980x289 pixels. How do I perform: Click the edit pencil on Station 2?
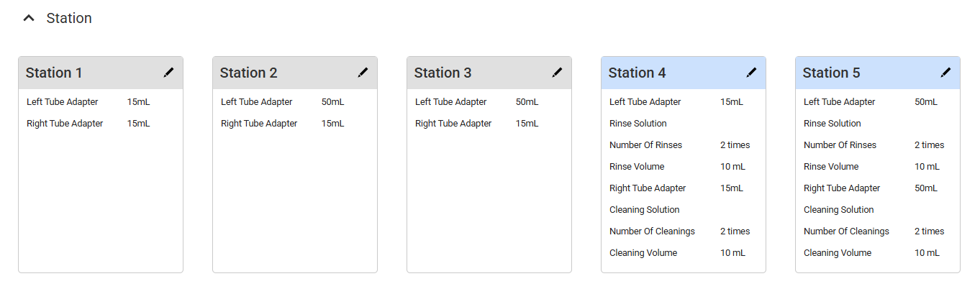(x=363, y=73)
